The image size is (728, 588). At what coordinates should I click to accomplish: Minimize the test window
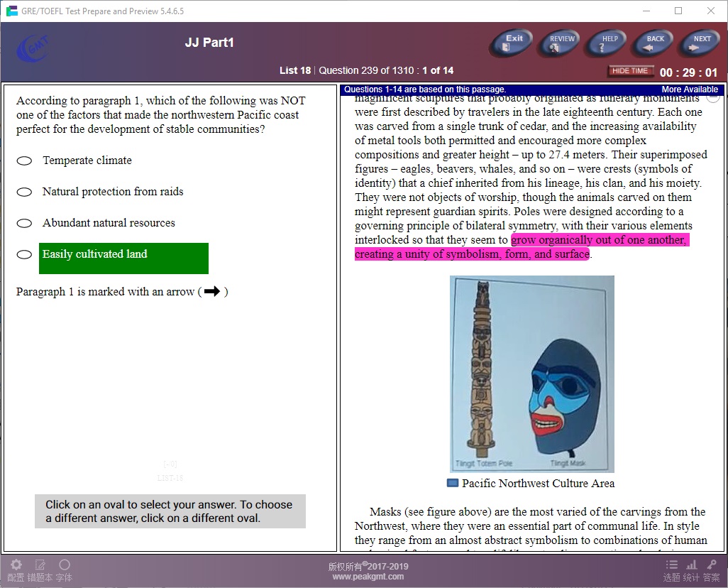646,11
